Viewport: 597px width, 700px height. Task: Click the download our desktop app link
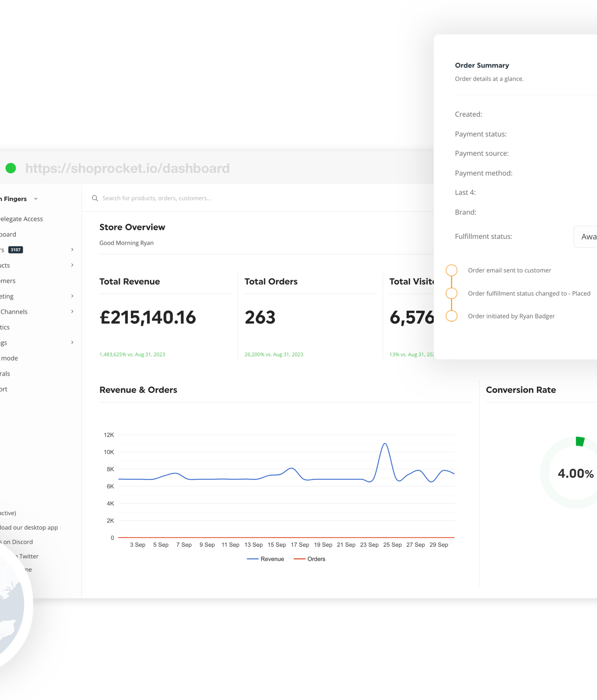tap(29, 527)
